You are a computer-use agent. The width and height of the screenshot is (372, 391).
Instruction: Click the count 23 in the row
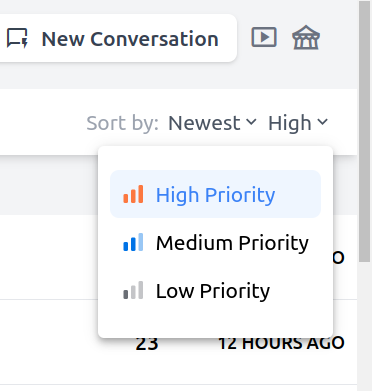147,343
